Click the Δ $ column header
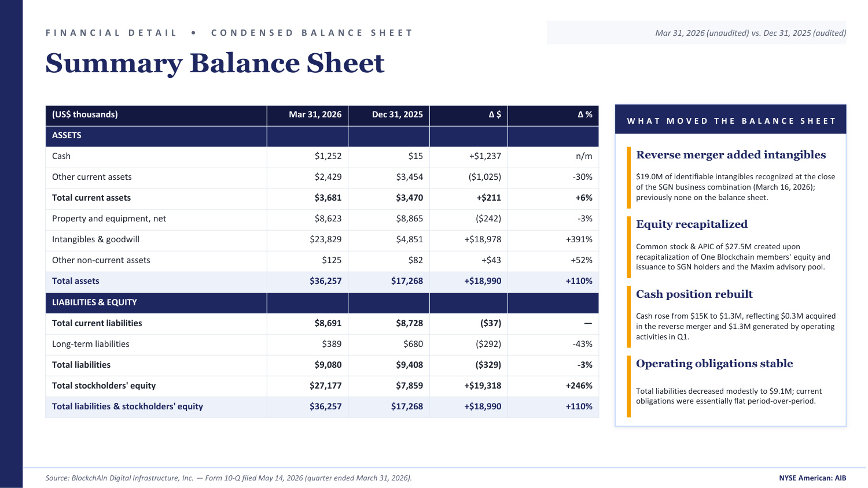Screen dimensions: 868x488 click(x=469, y=114)
